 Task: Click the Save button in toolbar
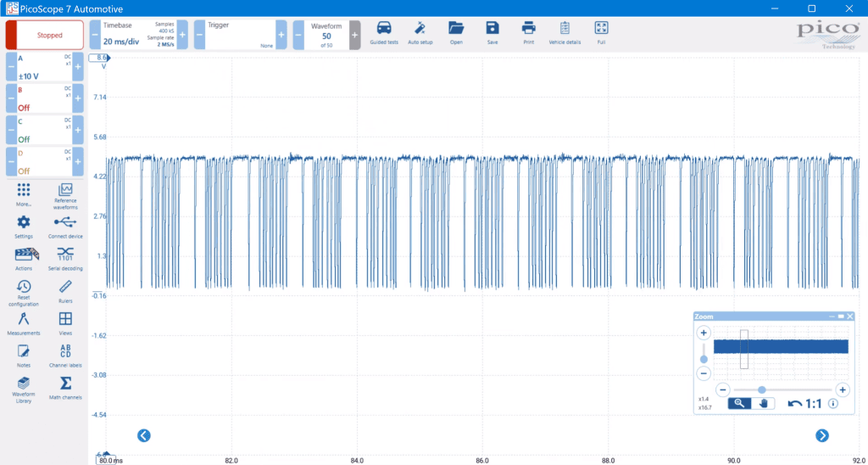click(492, 30)
